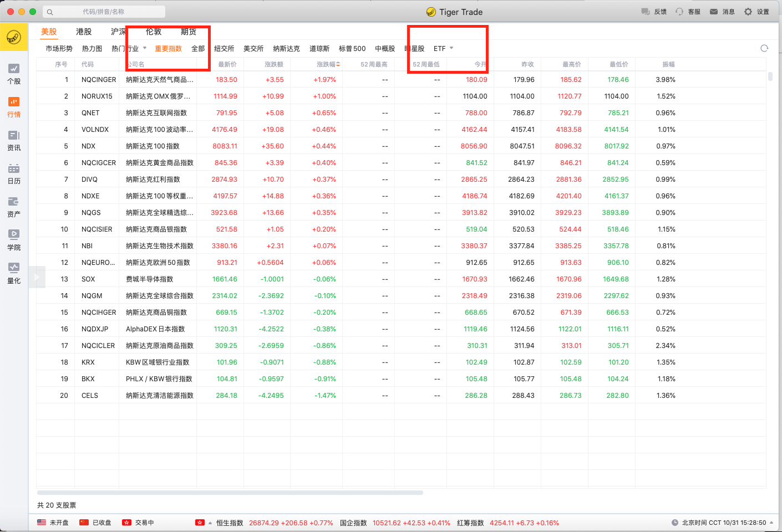Image resolution: width=782 pixels, height=532 pixels.
Task: Open 资讯 news in the sidebar
Action: pos(14,140)
